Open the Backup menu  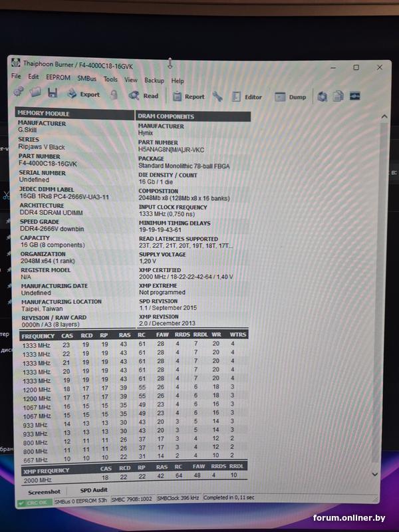[154, 80]
